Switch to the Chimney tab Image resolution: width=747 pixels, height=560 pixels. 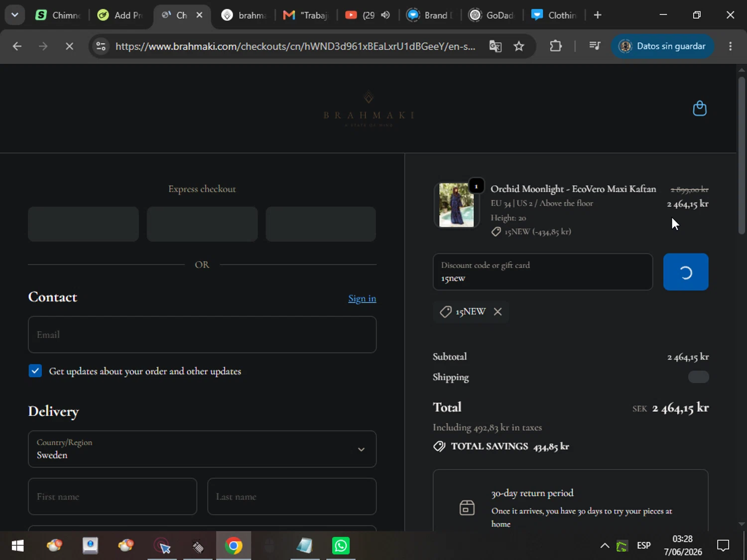(x=59, y=15)
